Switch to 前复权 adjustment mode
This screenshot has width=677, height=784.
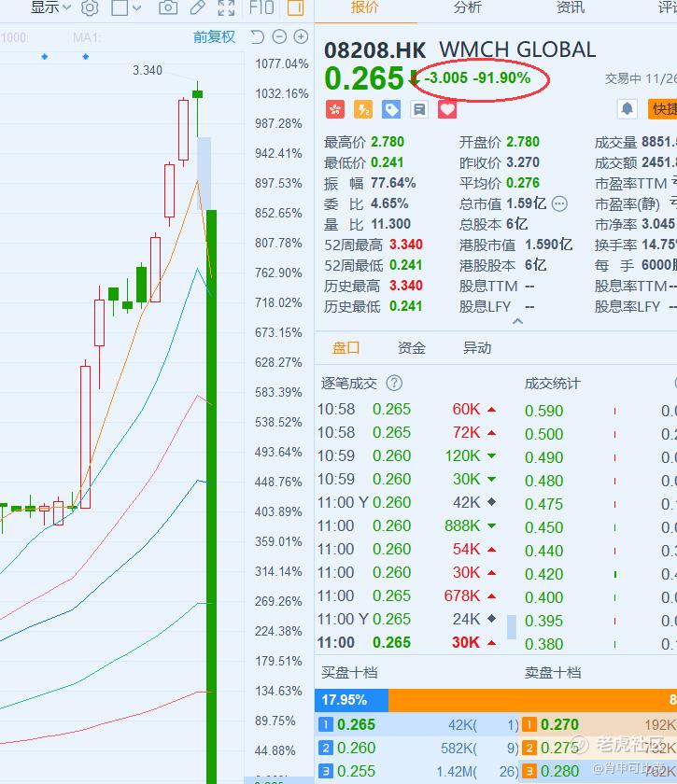pos(214,37)
